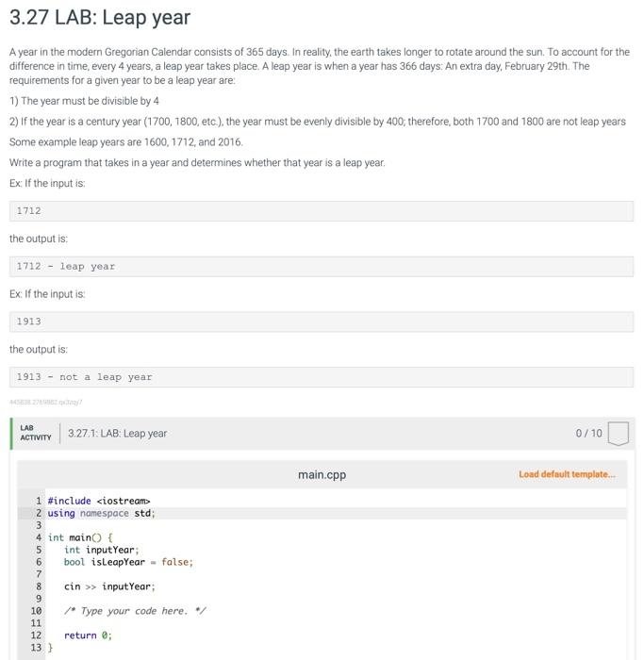Click the score badge icon beside 0 / 10

click(618, 433)
